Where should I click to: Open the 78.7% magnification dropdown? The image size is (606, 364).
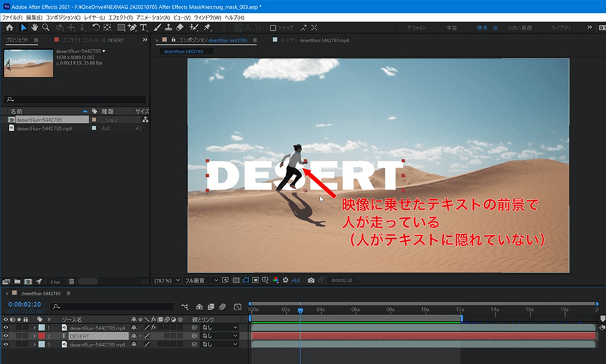click(168, 280)
